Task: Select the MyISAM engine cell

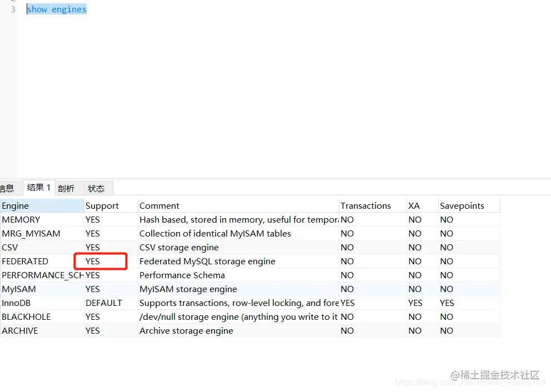Action: pos(42,289)
